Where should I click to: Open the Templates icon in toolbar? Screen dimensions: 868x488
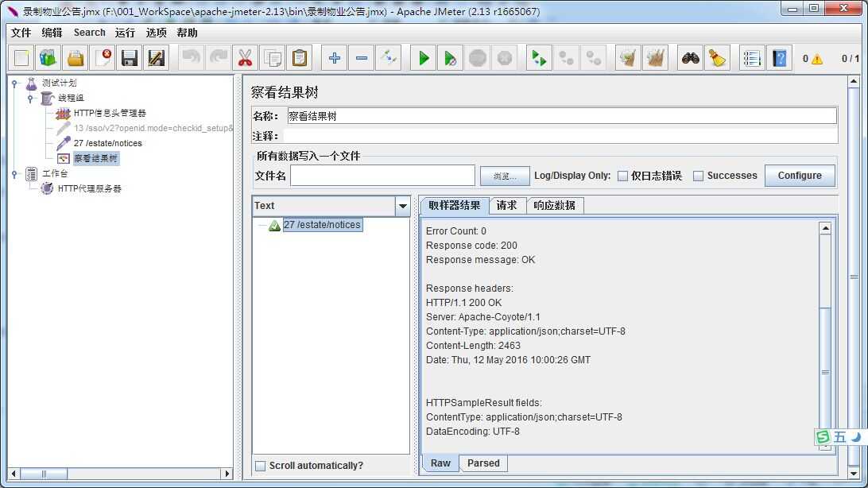tap(48, 58)
